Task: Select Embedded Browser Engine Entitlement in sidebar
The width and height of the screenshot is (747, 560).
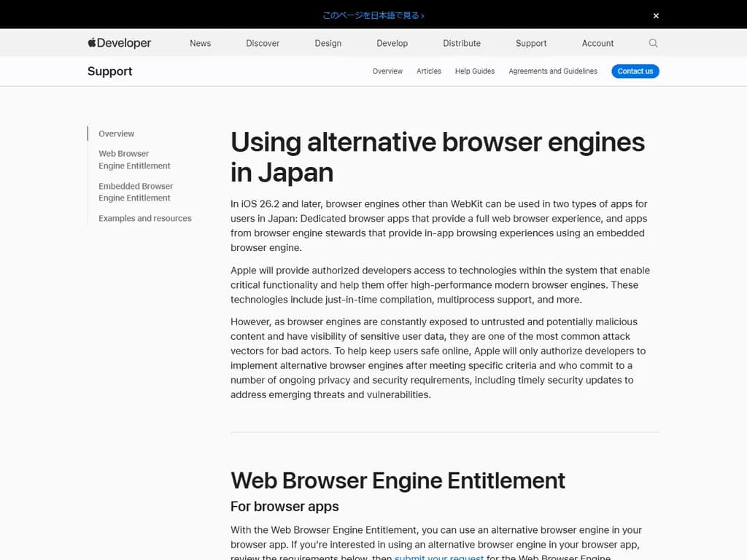Action: [x=136, y=192]
